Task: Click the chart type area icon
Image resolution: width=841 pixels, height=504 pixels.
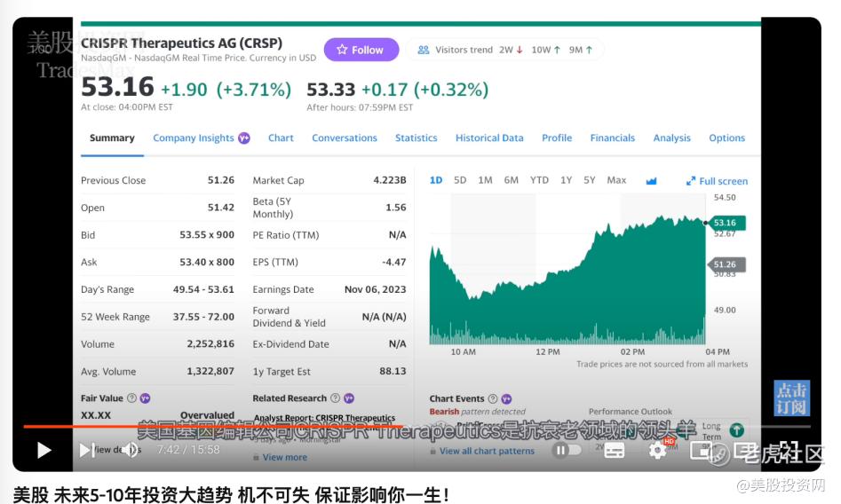Action: coord(651,181)
